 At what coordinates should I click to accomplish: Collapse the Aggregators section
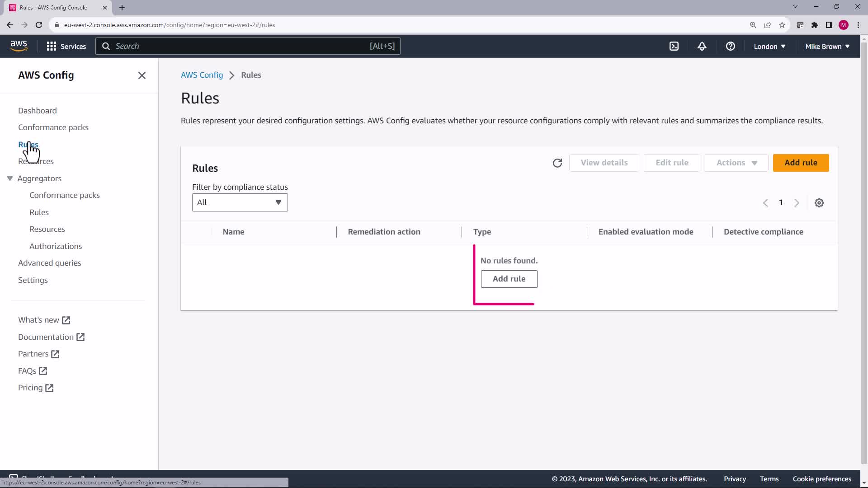point(10,178)
